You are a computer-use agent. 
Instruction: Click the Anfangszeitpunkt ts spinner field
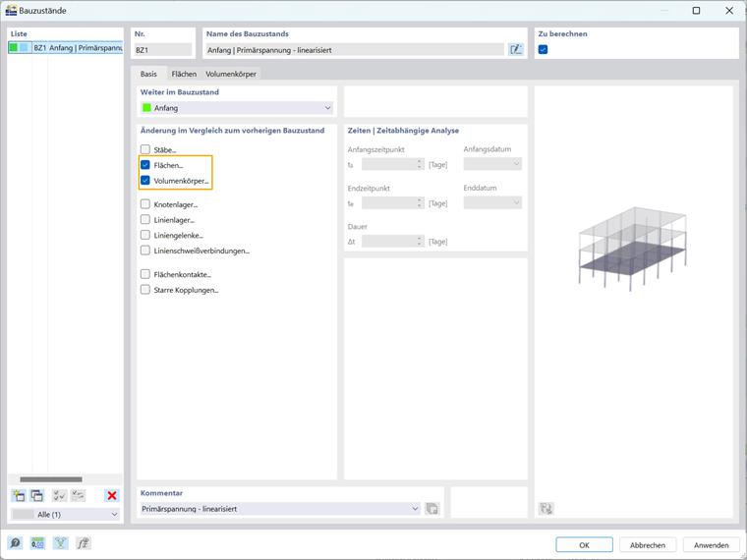click(392, 164)
